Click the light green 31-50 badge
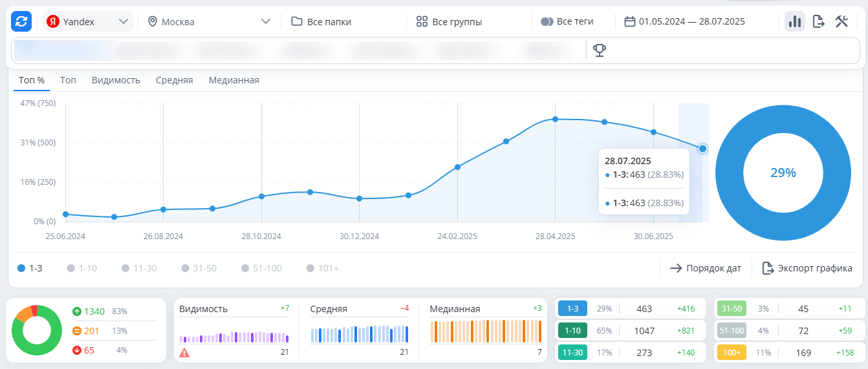Screen dimensions: 868x369 (x=732, y=309)
